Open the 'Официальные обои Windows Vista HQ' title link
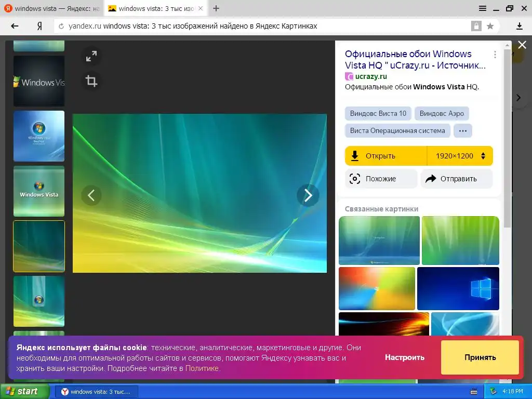Screen dimensions: 532x399 415,59
